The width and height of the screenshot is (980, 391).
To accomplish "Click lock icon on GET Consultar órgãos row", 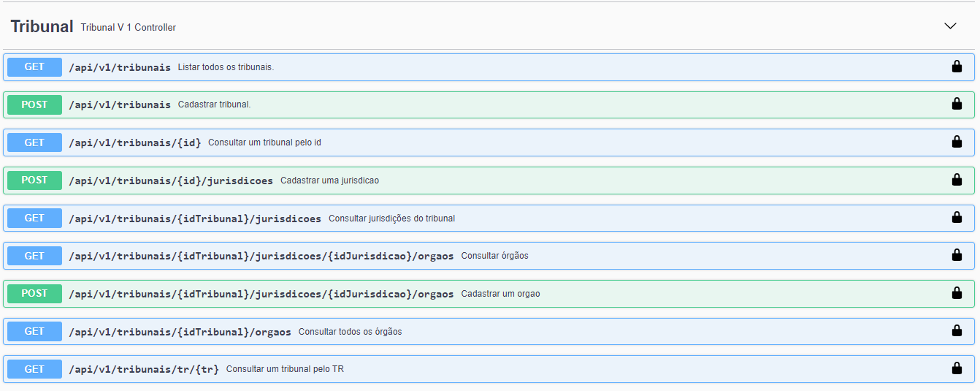I will [956, 255].
